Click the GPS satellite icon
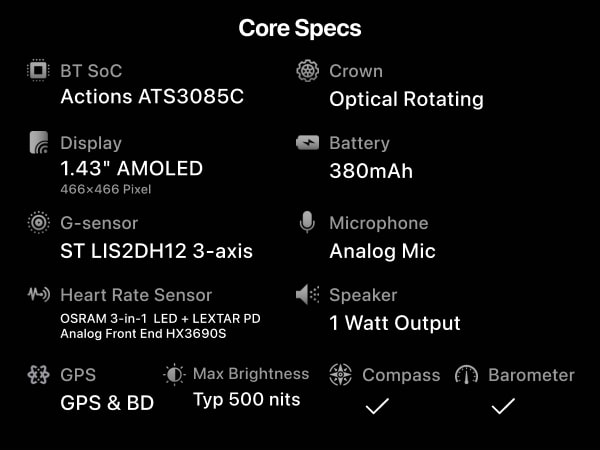The height and width of the screenshot is (450, 600). [x=39, y=374]
